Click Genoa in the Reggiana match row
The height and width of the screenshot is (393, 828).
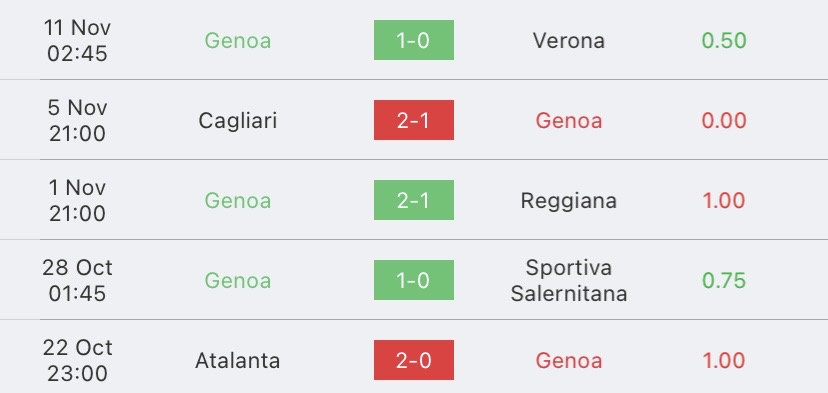click(238, 201)
